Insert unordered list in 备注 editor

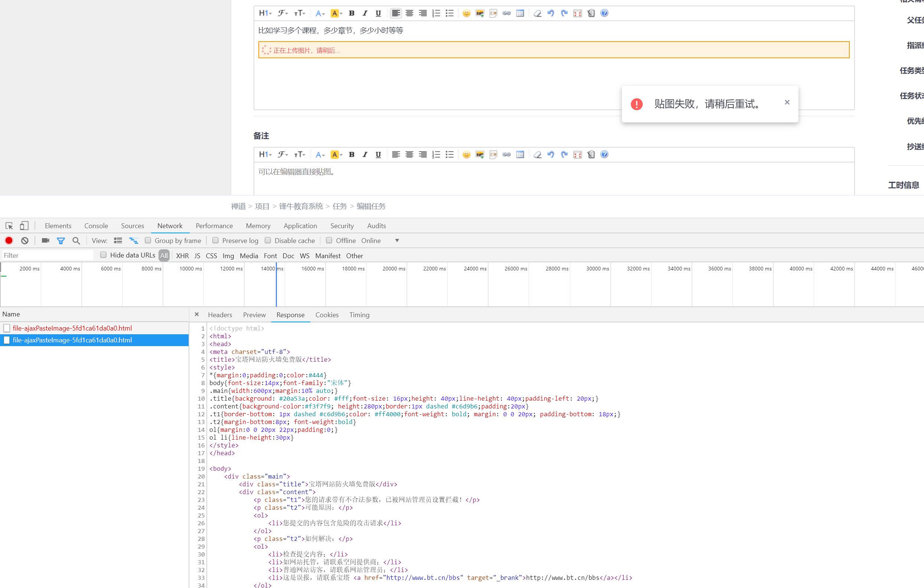pos(450,155)
